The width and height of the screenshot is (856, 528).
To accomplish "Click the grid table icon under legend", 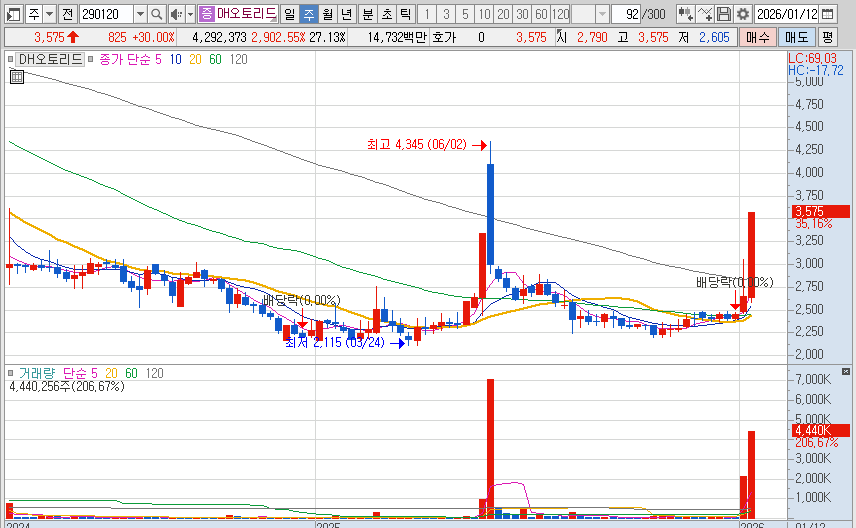I will 17,77.
